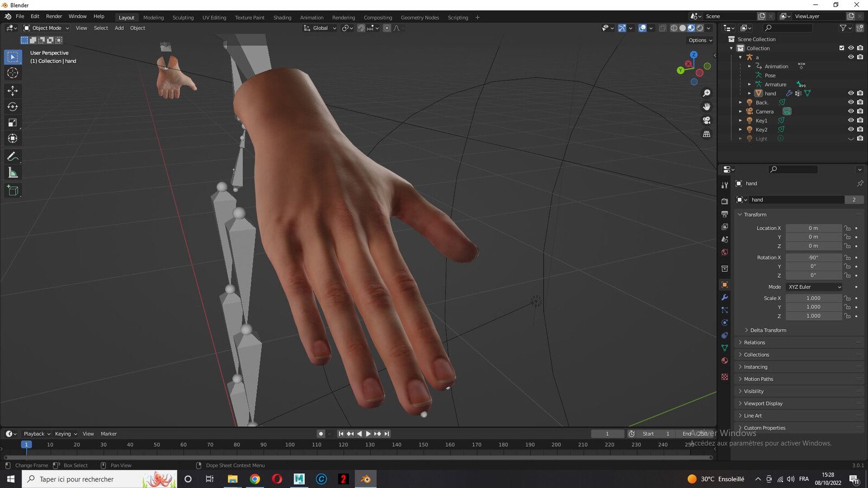Open the Modifier properties wrench tab
Screen dimensions: 868x488
[x=725, y=297]
